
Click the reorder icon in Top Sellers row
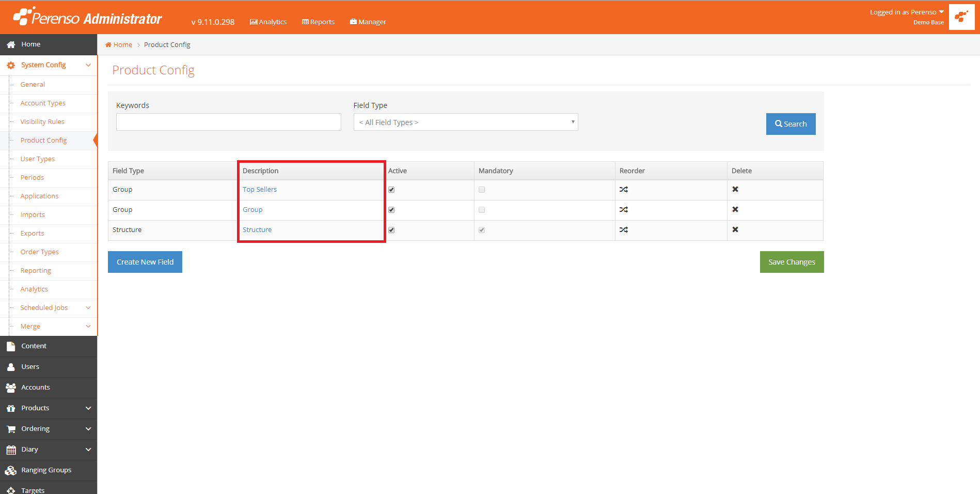624,190
